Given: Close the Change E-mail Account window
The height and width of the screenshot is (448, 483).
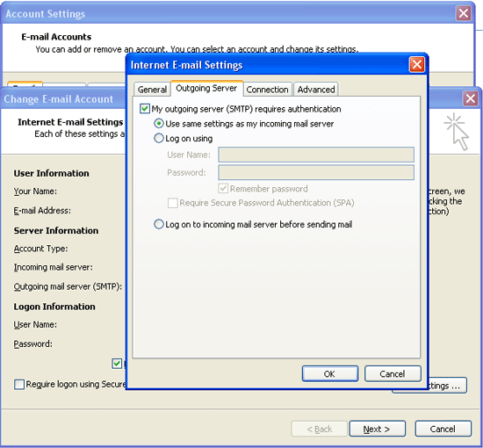Looking at the screenshot, I should [x=471, y=99].
